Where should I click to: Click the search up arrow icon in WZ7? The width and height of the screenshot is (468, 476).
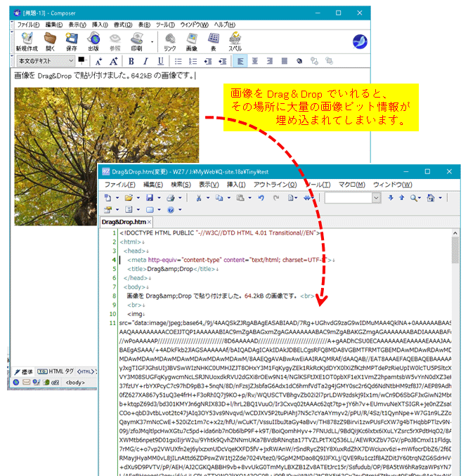[x=402, y=198]
